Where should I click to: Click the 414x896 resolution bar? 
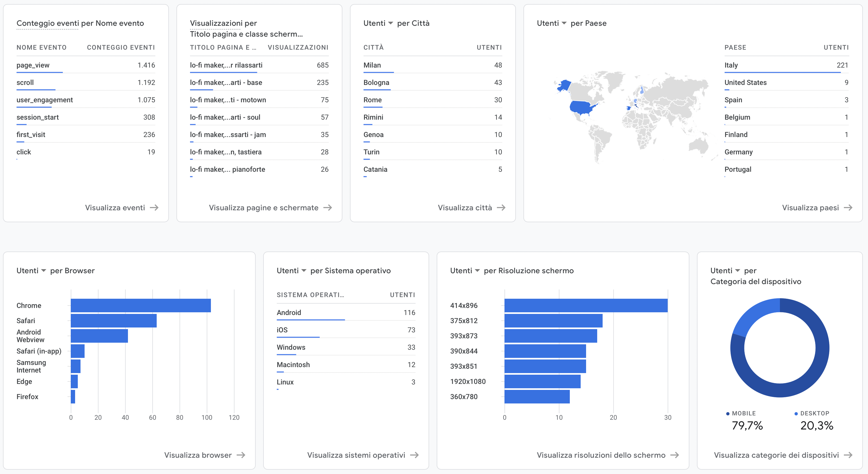pyautogui.click(x=586, y=306)
